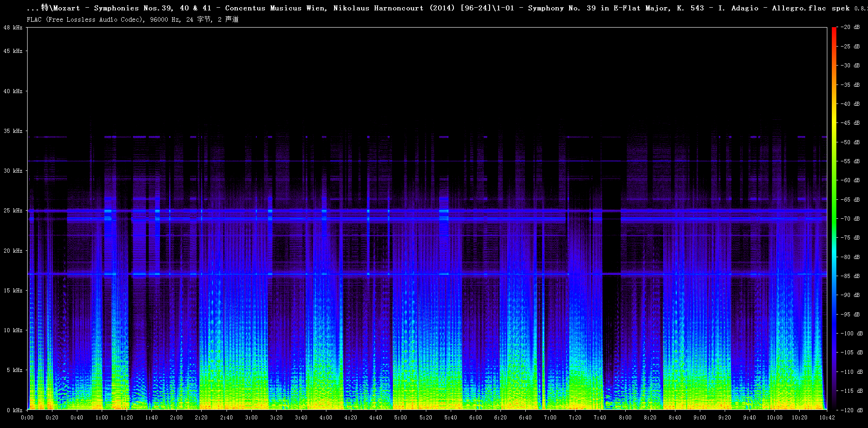Select the 10:42 end time label
The width and height of the screenshot is (868, 428).
[827, 418]
